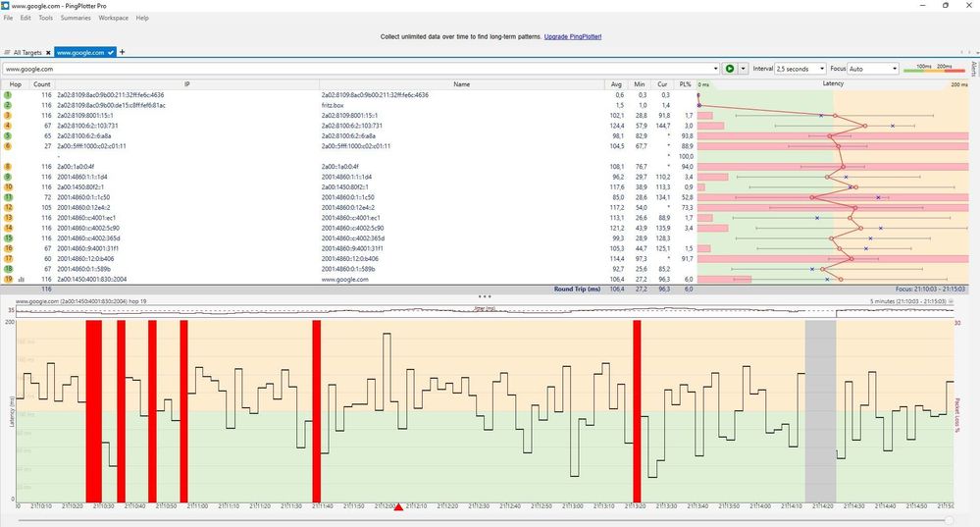Open the Alerts side panel
980x527 pixels.
[974, 69]
